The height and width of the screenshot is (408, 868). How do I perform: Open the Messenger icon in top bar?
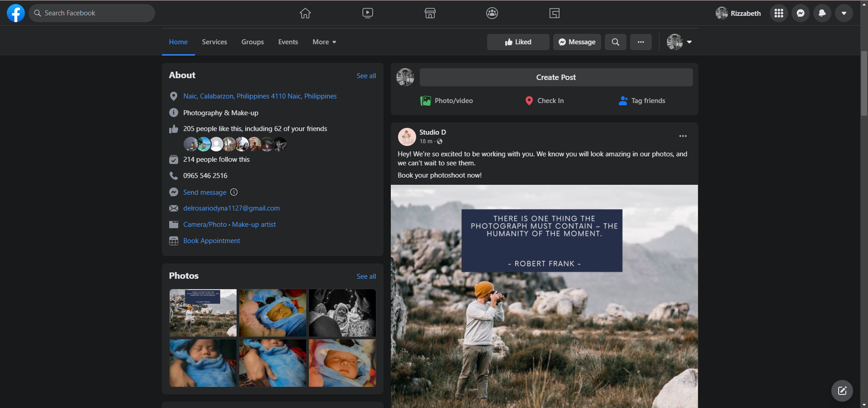coord(801,13)
